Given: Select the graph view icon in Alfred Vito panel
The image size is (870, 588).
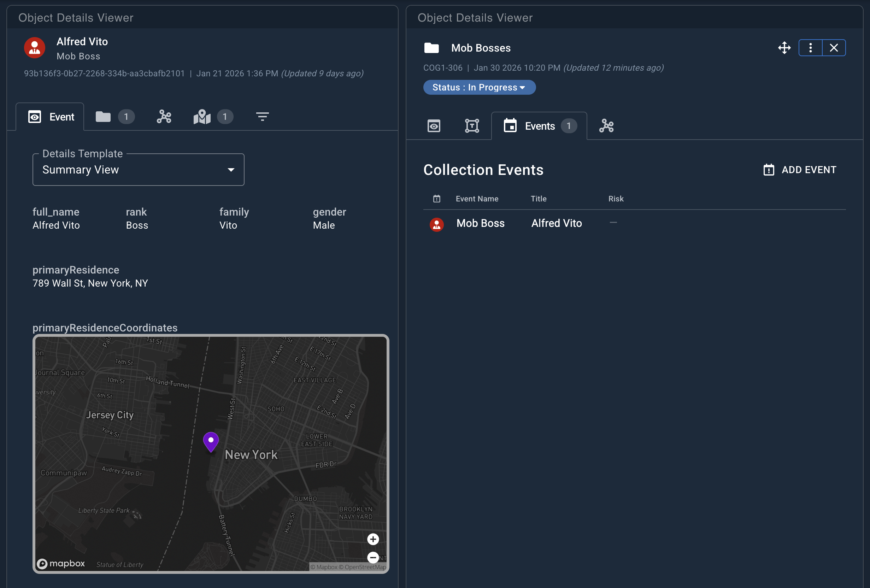Looking at the screenshot, I should 164,117.
